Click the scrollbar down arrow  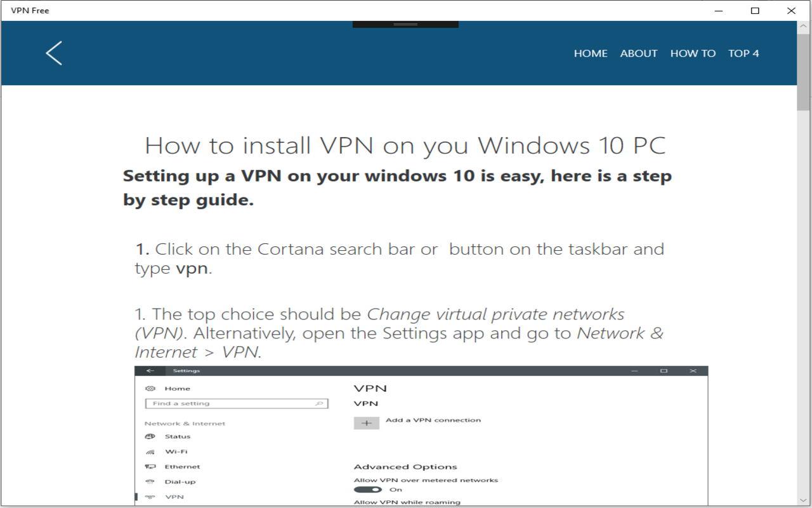[804, 500]
